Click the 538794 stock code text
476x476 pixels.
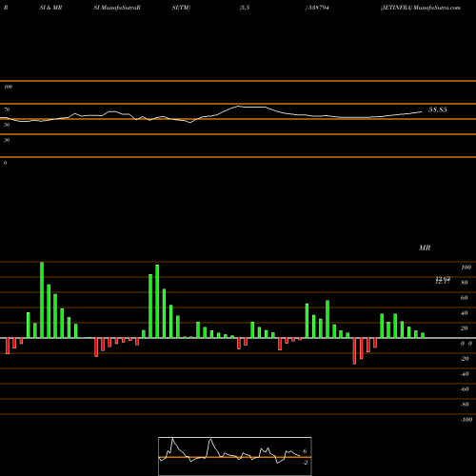[x=318, y=8]
